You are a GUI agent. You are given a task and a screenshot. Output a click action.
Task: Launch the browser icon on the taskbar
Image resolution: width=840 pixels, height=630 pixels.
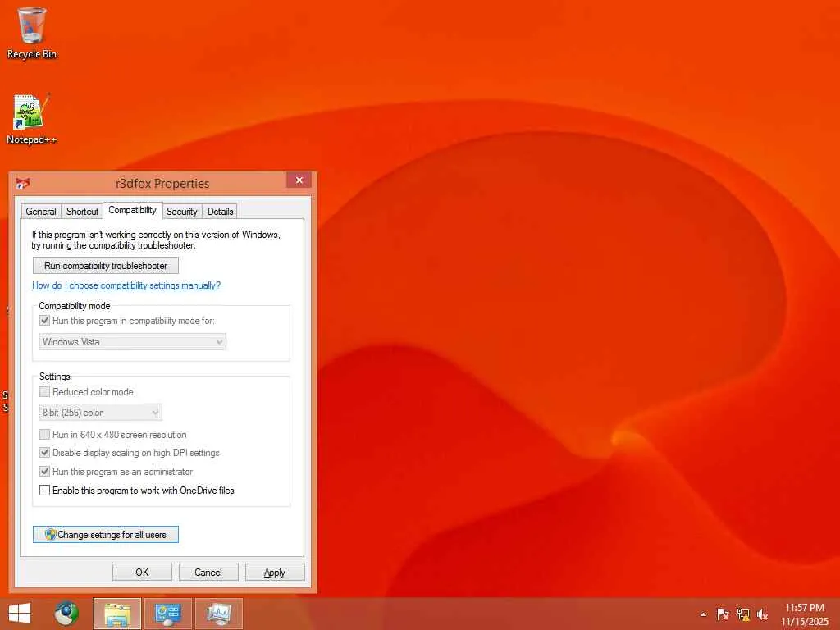pos(66,614)
